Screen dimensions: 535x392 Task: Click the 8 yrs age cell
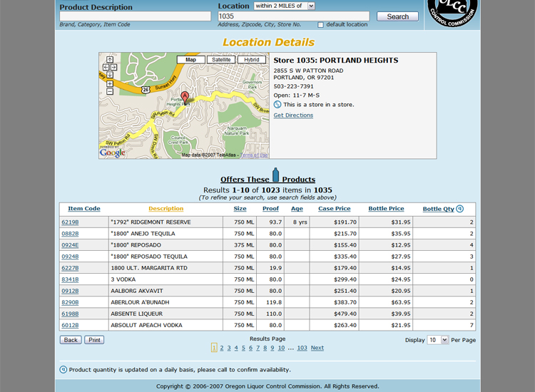pos(297,222)
